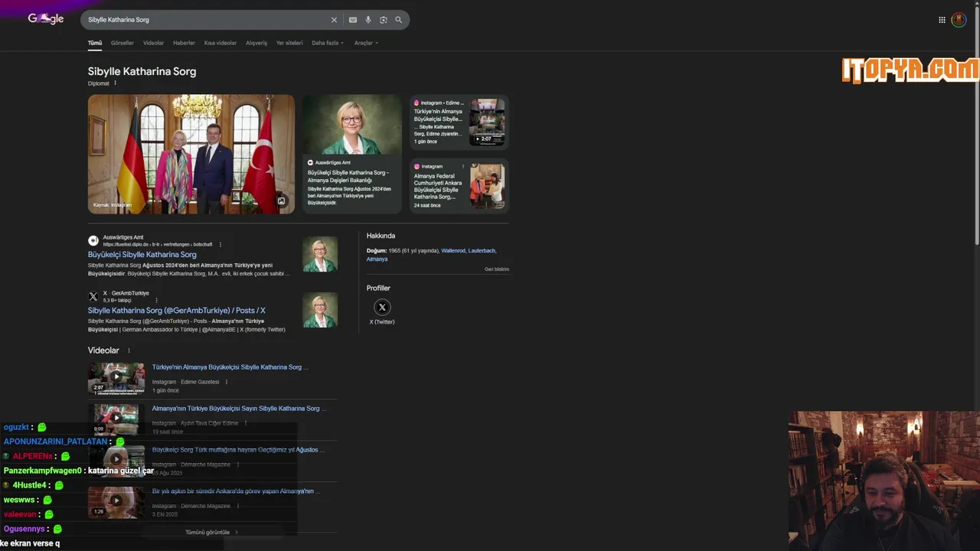Viewport: 980px width, 551px height.
Task: Click the Auswärtiges Amt site favicon
Action: (x=93, y=240)
